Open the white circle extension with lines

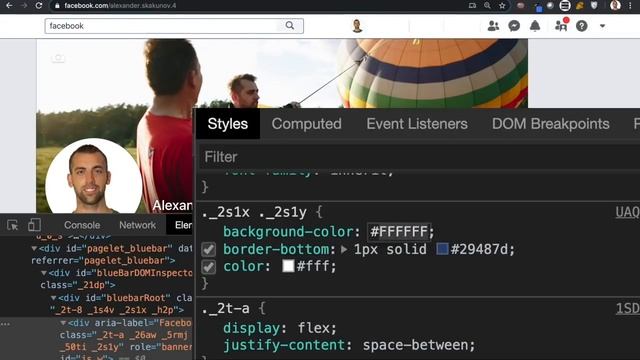(565, 6)
